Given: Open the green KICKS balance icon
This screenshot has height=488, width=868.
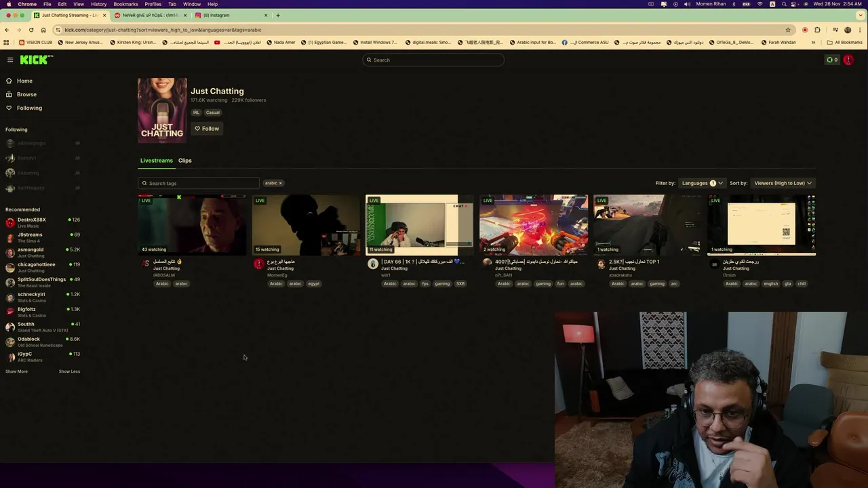Looking at the screenshot, I should coord(832,60).
